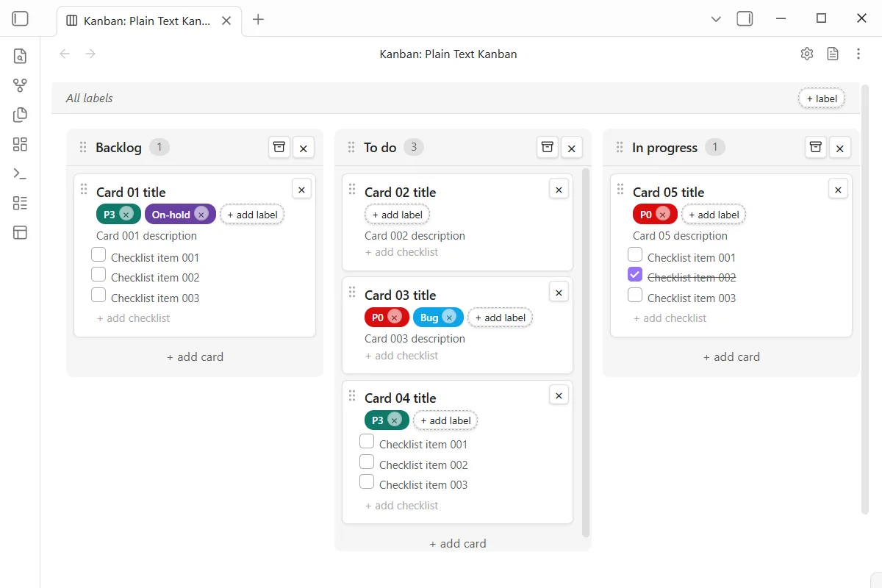The height and width of the screenshot is (588, 882).
Task: Archive the In progress list
Action: 816,147
